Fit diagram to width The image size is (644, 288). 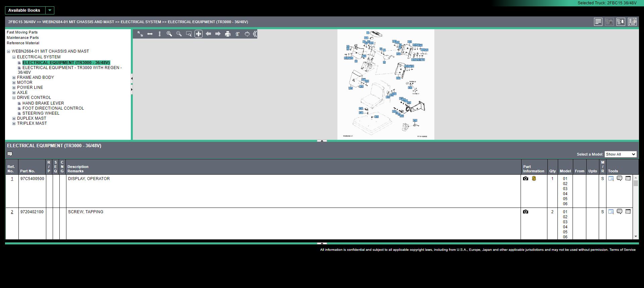click(x=150, y=34)
